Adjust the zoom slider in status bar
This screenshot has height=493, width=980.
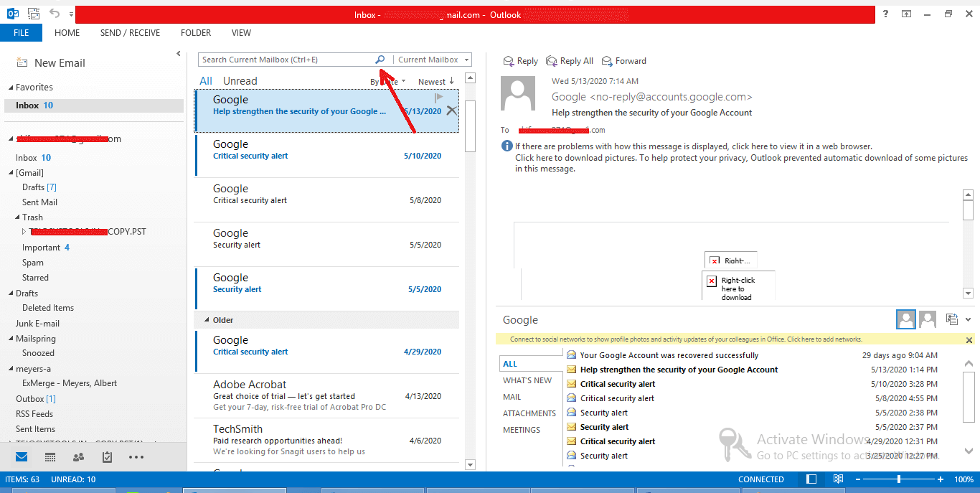coord(899,479)
